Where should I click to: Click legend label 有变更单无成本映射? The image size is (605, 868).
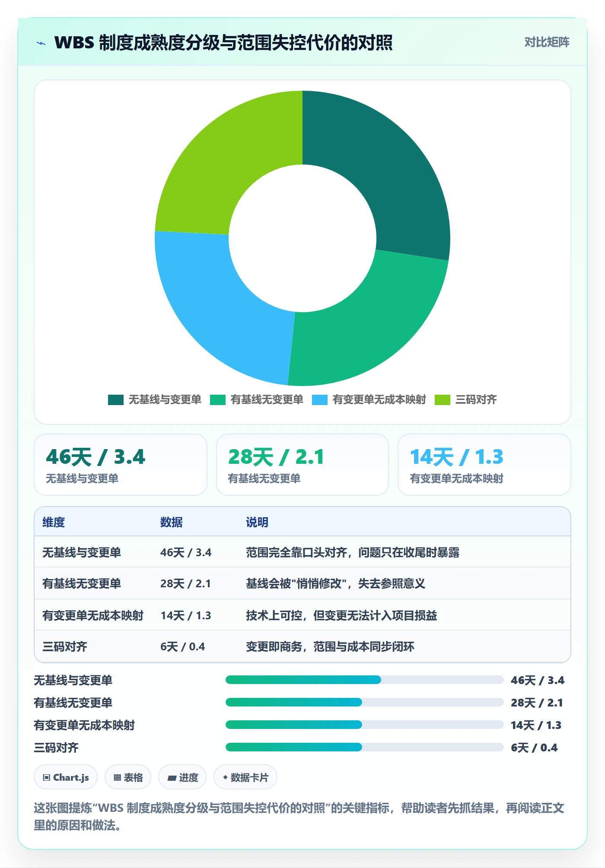click(x=379, y=399)
